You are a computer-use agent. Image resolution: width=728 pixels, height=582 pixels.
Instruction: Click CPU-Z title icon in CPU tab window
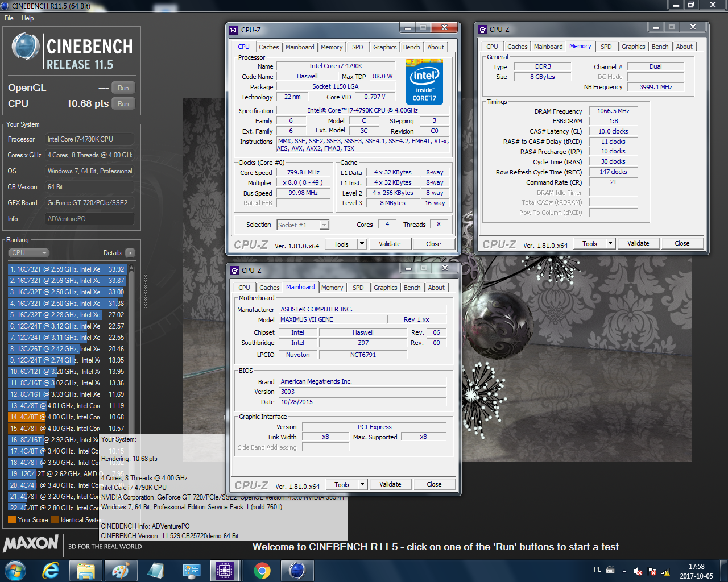click(x=234, y=30)
